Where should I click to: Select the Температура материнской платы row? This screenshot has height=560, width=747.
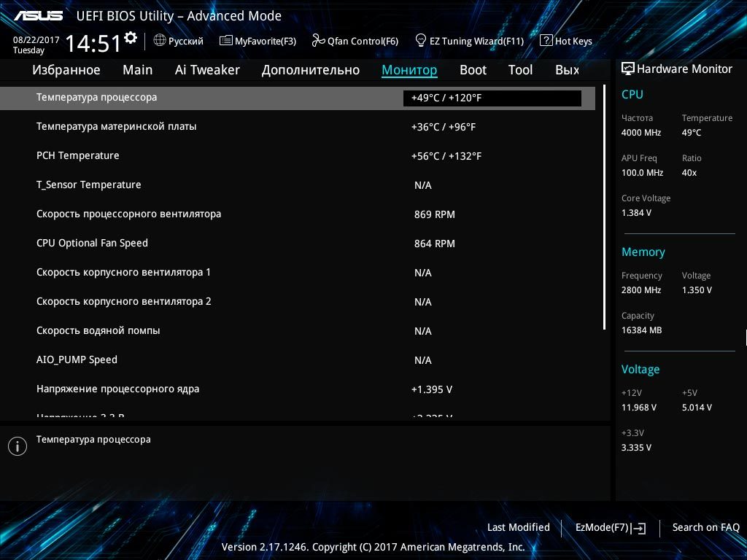pyautogui.click(x=298, y=127)
